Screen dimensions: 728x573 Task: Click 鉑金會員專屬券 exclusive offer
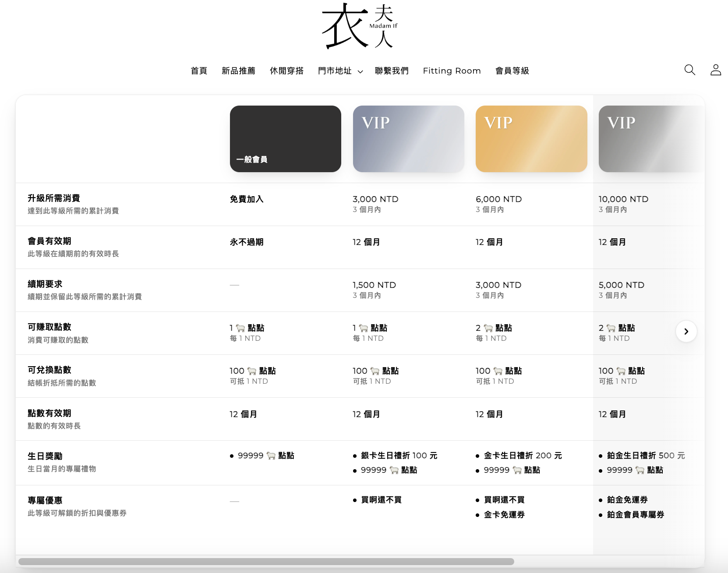click(x=636, y=515)
